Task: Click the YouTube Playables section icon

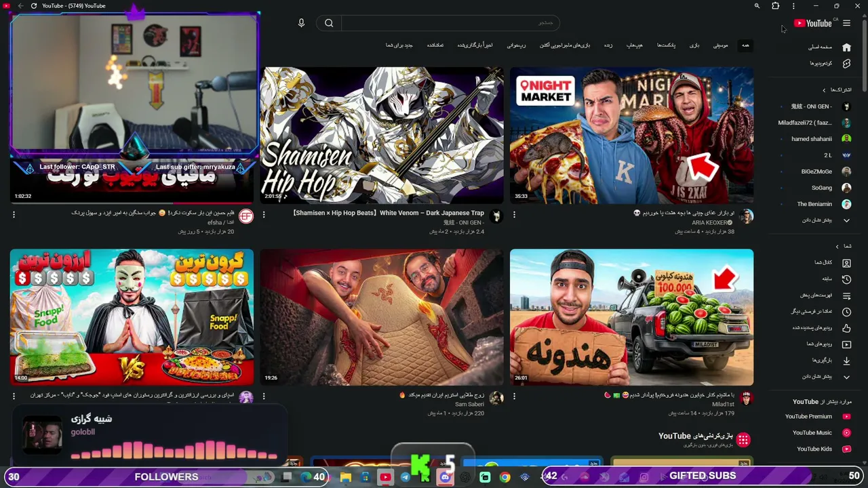Action: (743, 440)
